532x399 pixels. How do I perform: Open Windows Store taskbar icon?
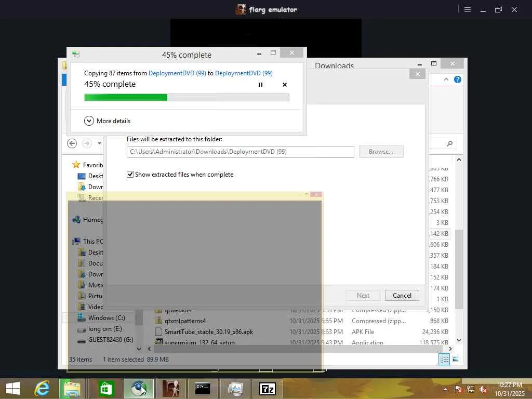coord(106,389)
